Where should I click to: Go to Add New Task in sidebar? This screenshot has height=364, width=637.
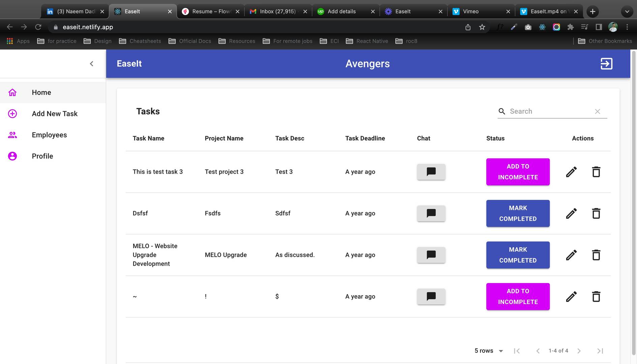point(55,114)
